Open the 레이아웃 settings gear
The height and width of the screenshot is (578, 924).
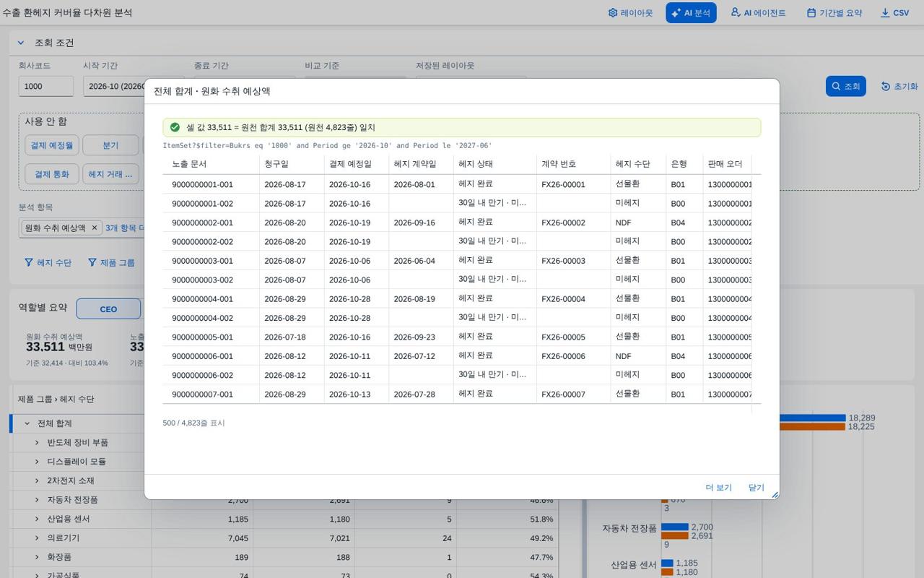tap(630, 13)
